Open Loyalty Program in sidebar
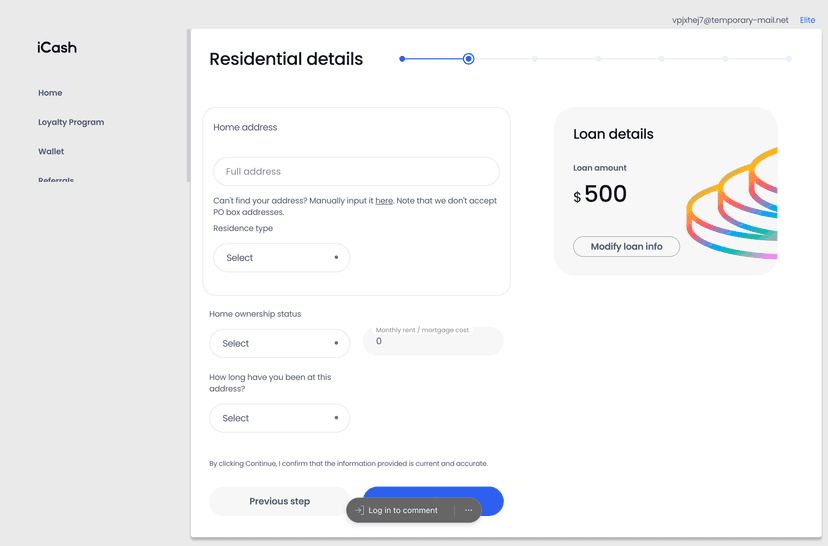 point(71,122)
